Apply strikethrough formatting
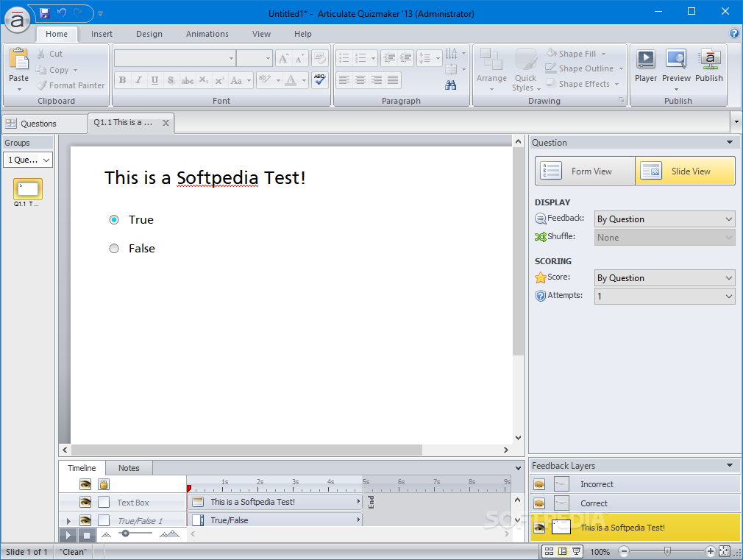 point(187,80)
